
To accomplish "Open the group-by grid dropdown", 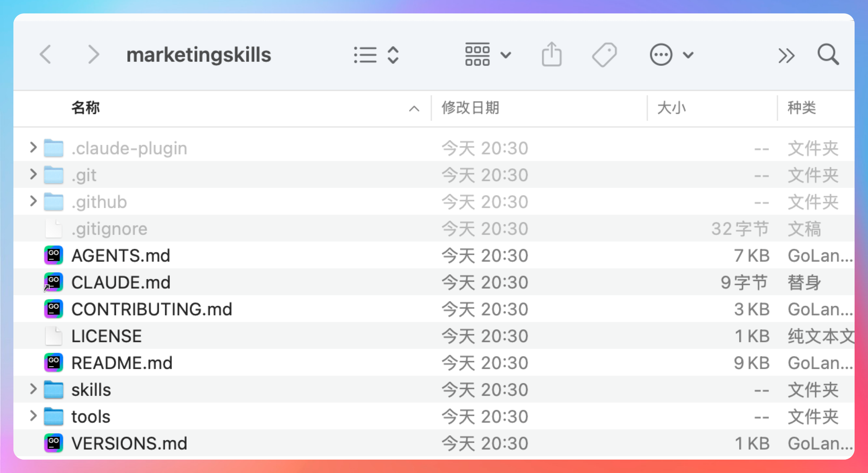I will [488, 55].
